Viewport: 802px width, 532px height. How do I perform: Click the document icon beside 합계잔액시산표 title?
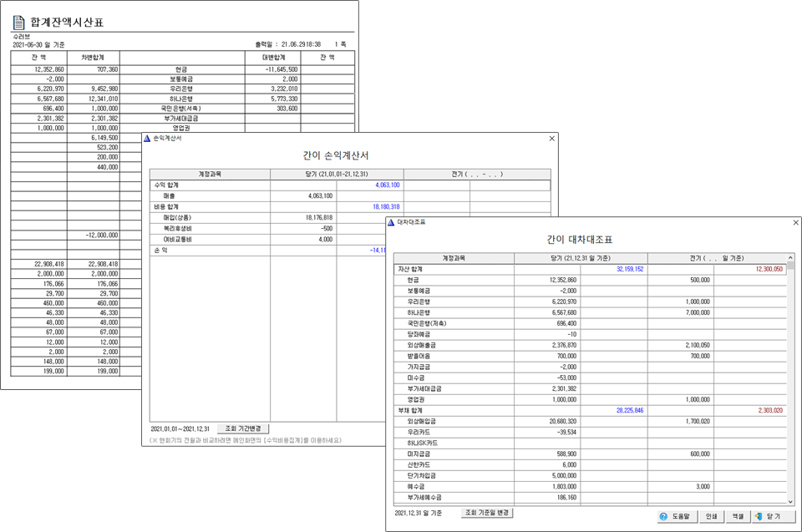[x=19, y=23]
